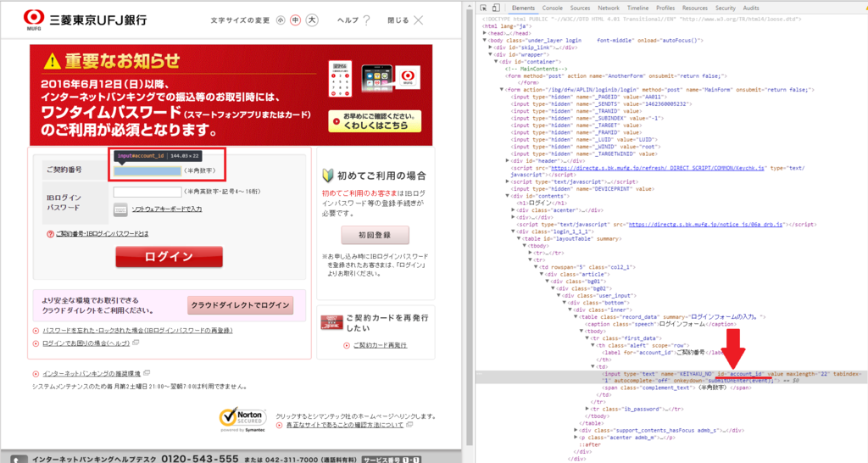Select the label for="account_id" line
This screenshot has width=868, height=463.
click(663, 353)
